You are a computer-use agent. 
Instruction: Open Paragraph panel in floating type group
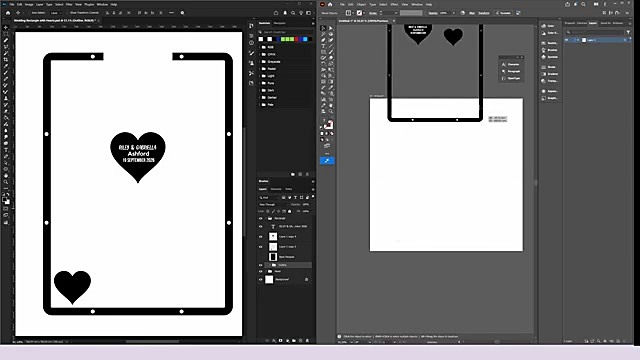pos(511,71)
